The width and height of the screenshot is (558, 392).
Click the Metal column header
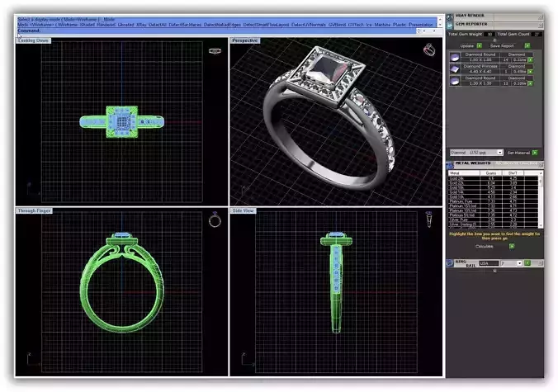coord(463,172)
